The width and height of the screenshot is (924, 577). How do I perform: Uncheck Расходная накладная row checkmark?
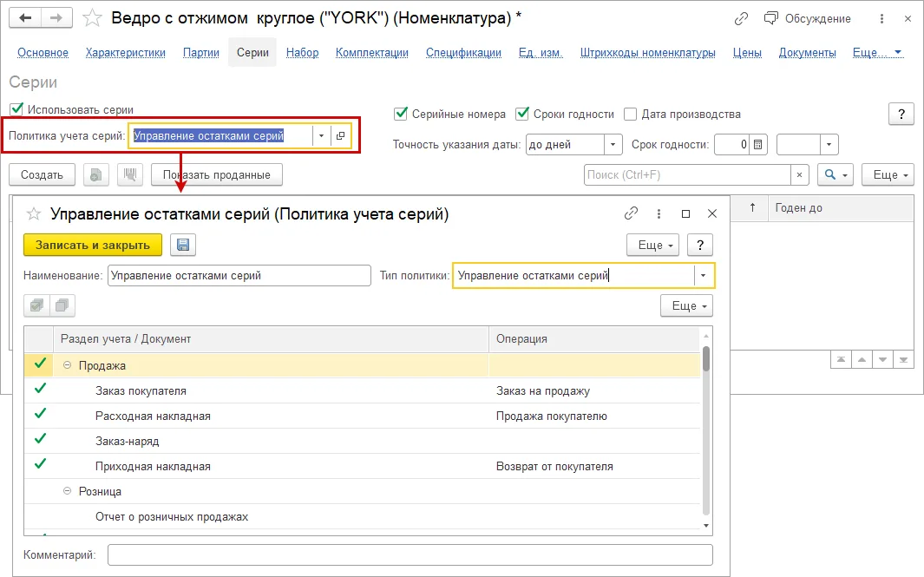point(40,415)
